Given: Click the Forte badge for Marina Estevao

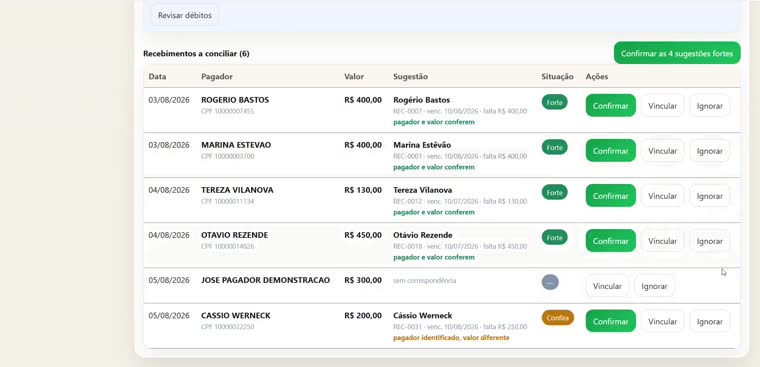Looking at the screenshot, I should (x=554, y=147).
